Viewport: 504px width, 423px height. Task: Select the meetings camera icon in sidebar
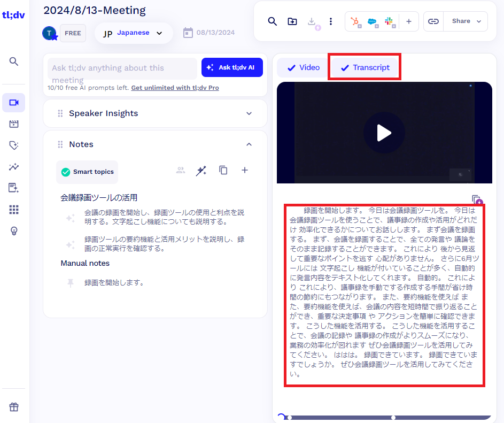pyautogui.click(x=14, y=103)
